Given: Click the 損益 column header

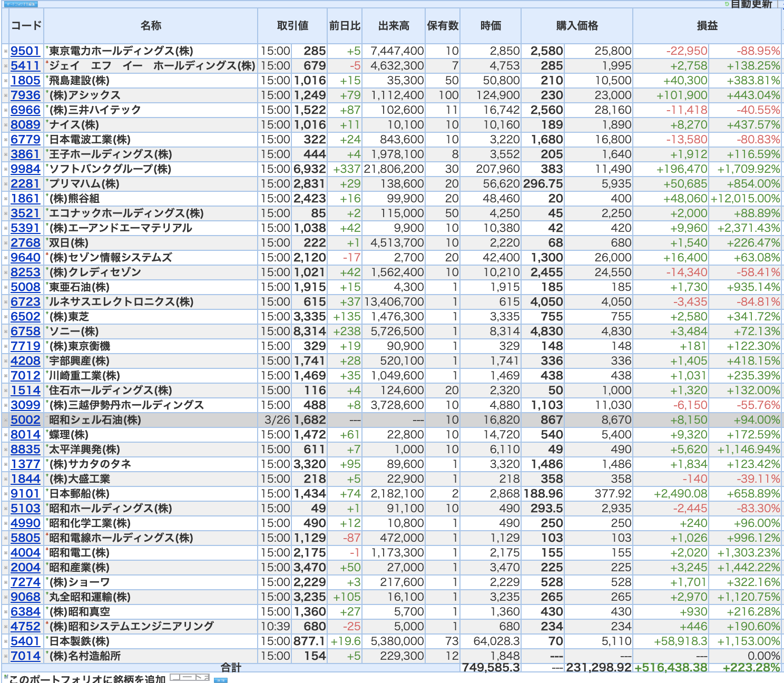Looking at the screenshot, I should coord(707,25).
